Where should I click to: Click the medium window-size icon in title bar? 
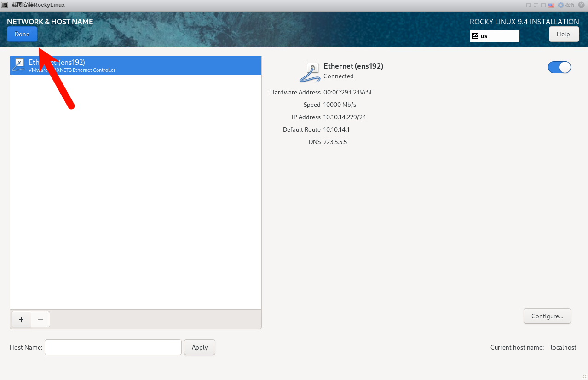tap(536, 5)
